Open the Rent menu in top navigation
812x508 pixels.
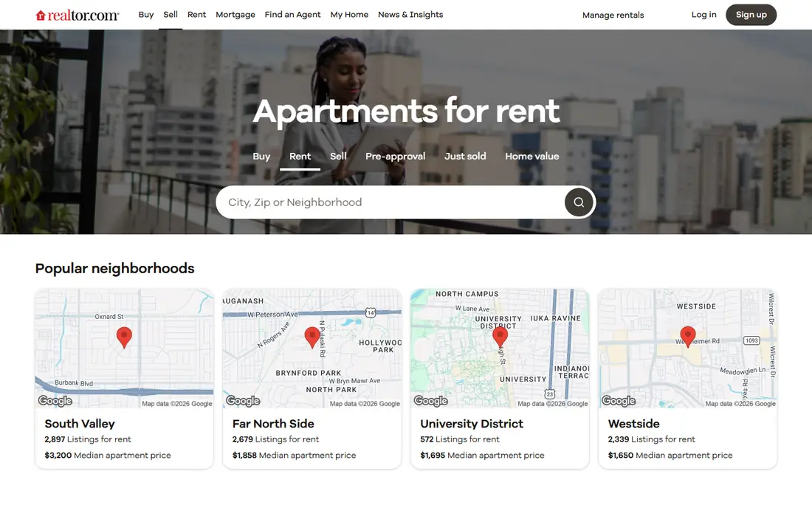(196, 15)
